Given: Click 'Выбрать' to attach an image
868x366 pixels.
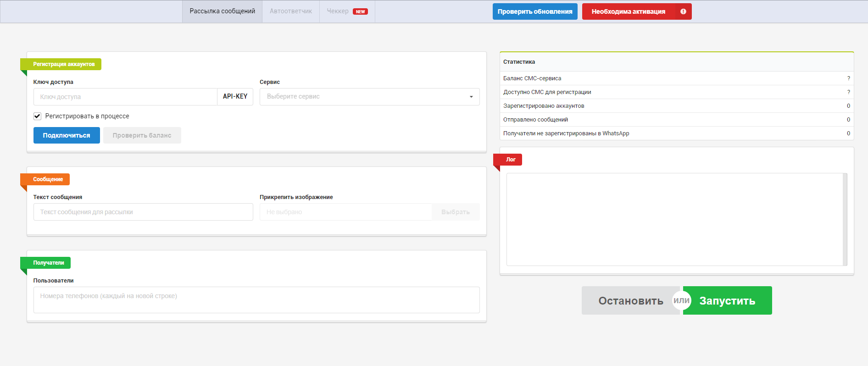Looking at the screenshot, I should click(455, 212).
